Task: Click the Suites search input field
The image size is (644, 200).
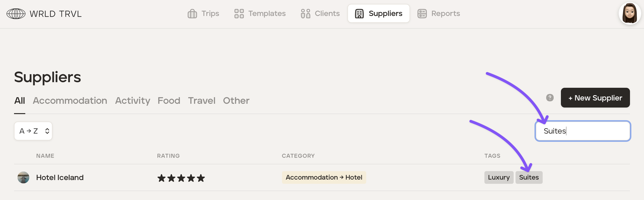Action: pos(582,131)
